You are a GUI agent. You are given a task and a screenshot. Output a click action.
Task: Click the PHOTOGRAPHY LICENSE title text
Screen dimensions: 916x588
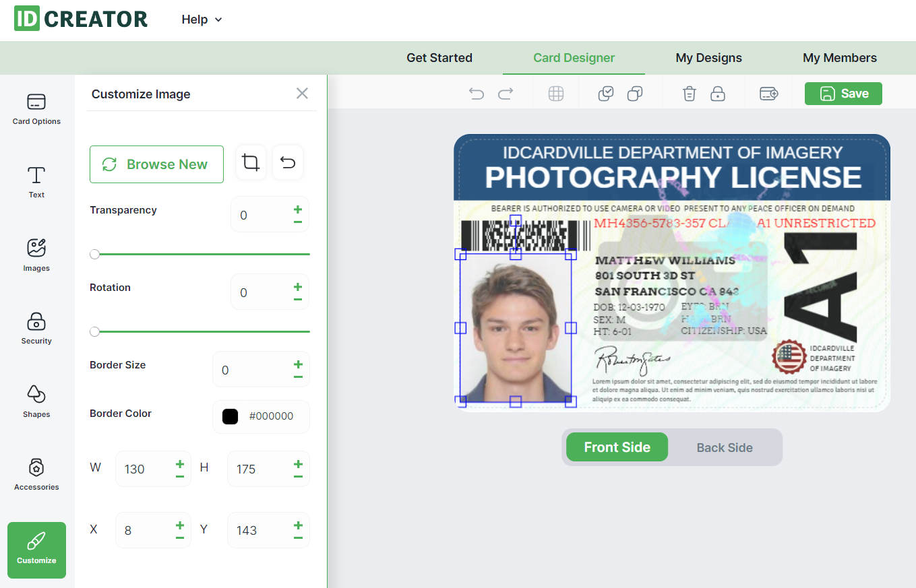[x=673, y=178]
